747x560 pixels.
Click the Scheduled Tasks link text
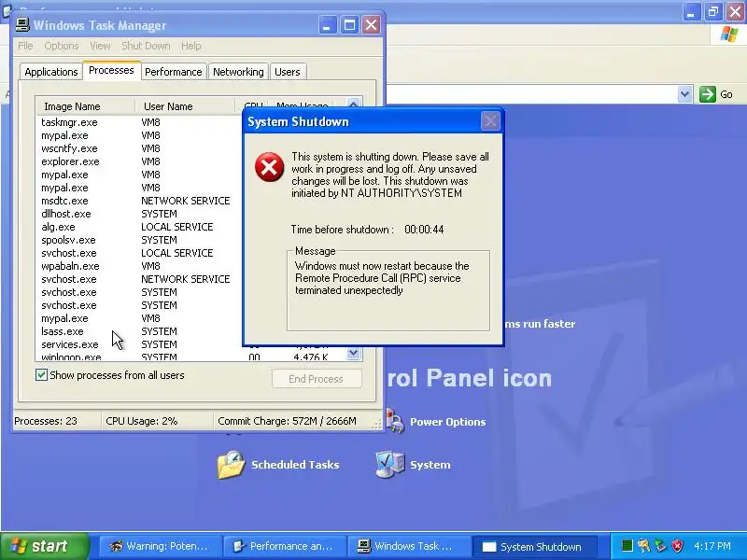pyautogui.click(x=295, y=465)
